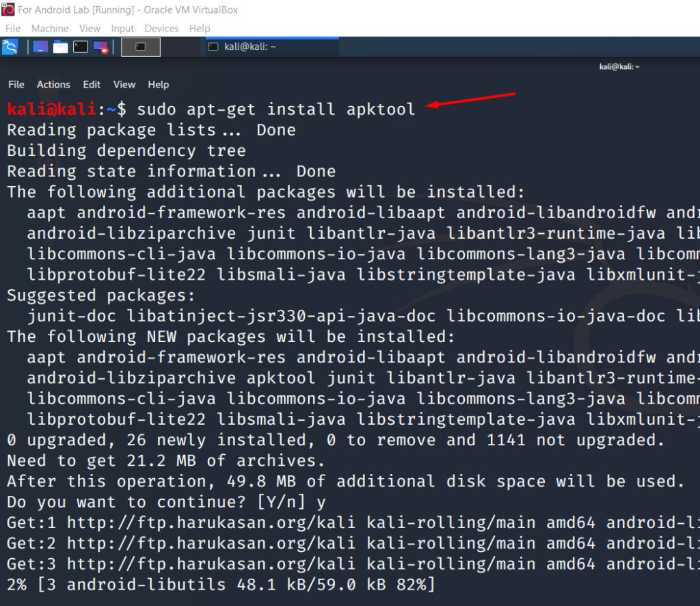The height and width of the screenshot is (606, 700).
Task: Click the 'Reading state information... Done' line
Action: click(172, 171)
